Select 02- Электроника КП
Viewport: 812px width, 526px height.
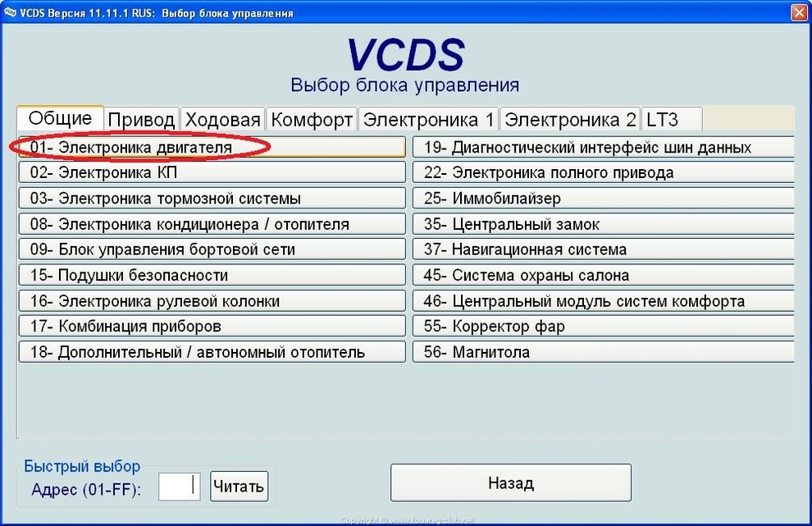coord(212,172)
